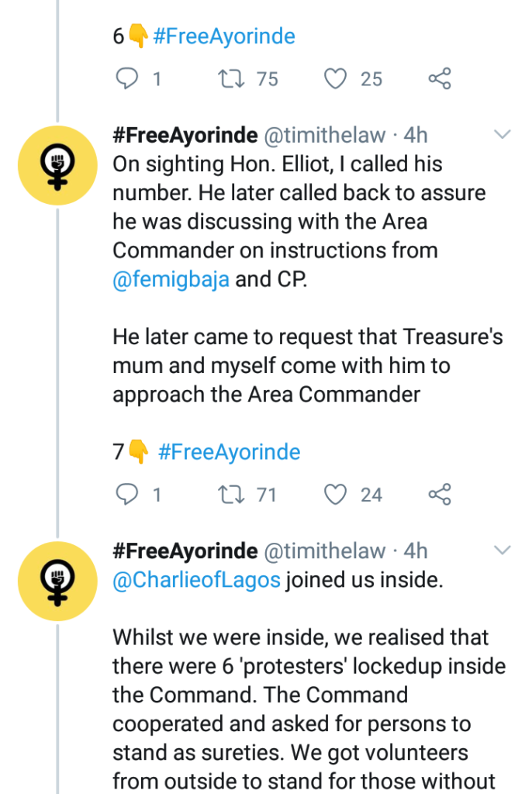Open the @timithelaw handle on the Hon. Elliot tweet
The width and height of the screenshot is (532, 794).
(325, 135)
